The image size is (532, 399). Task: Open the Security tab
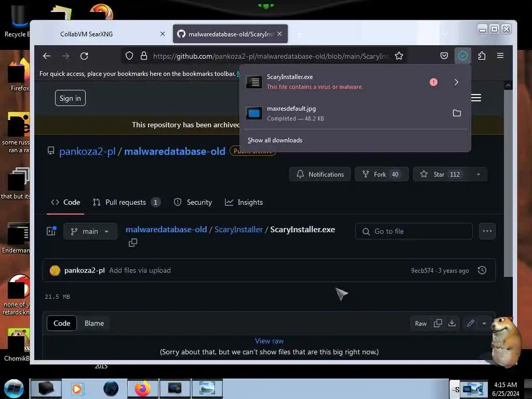pyautogui.click(x=193, y=202)
